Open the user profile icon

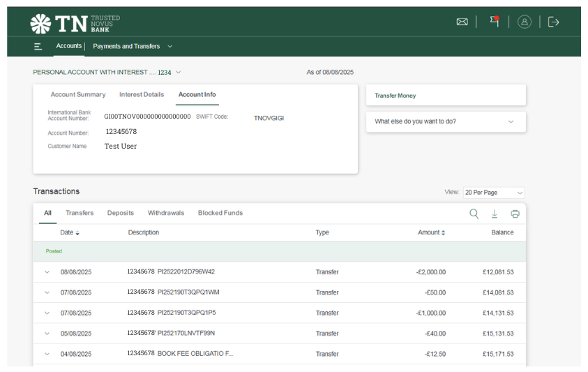pyautogui.click(x=525, y=22)
